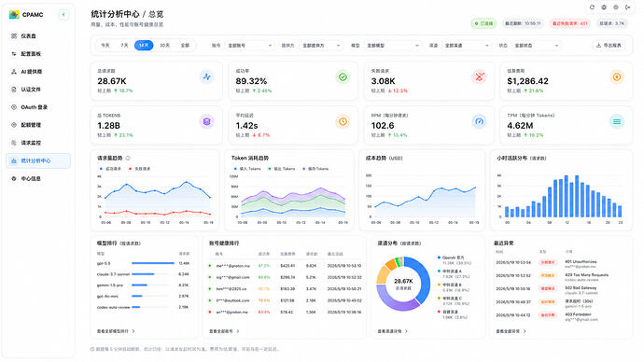
Task: Open the 查看全部账号 link
Action: 224,331
